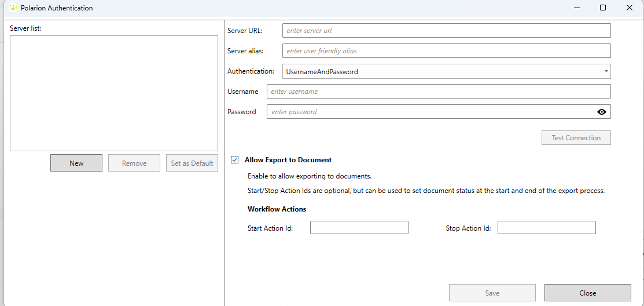Click the Test Connection button
The image size is (644, 306).
576,138
